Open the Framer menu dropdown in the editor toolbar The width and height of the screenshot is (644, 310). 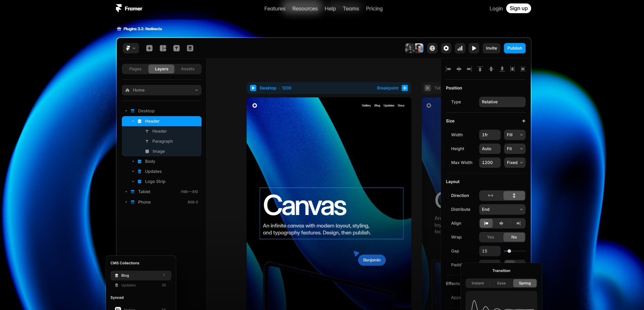point(131,48)
